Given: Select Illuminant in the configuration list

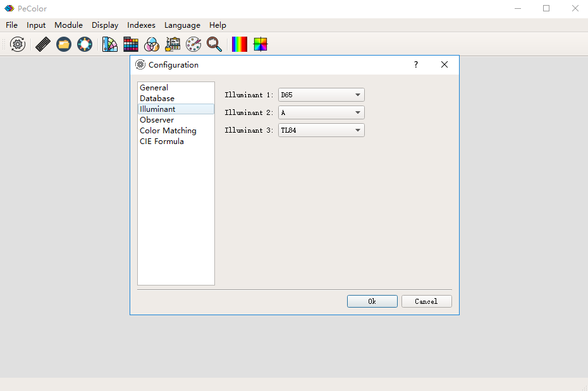Looking at the screenshot, I should click(x=176, y=109).
